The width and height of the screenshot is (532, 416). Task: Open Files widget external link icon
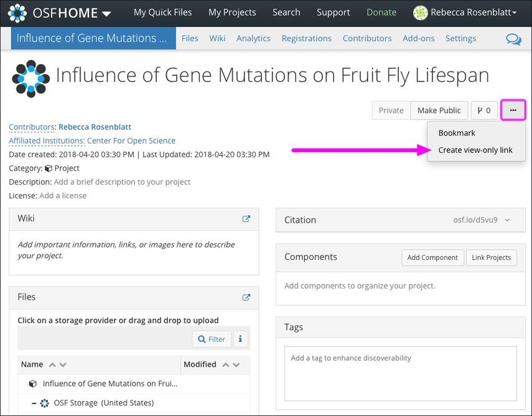[x=246, y=297]
